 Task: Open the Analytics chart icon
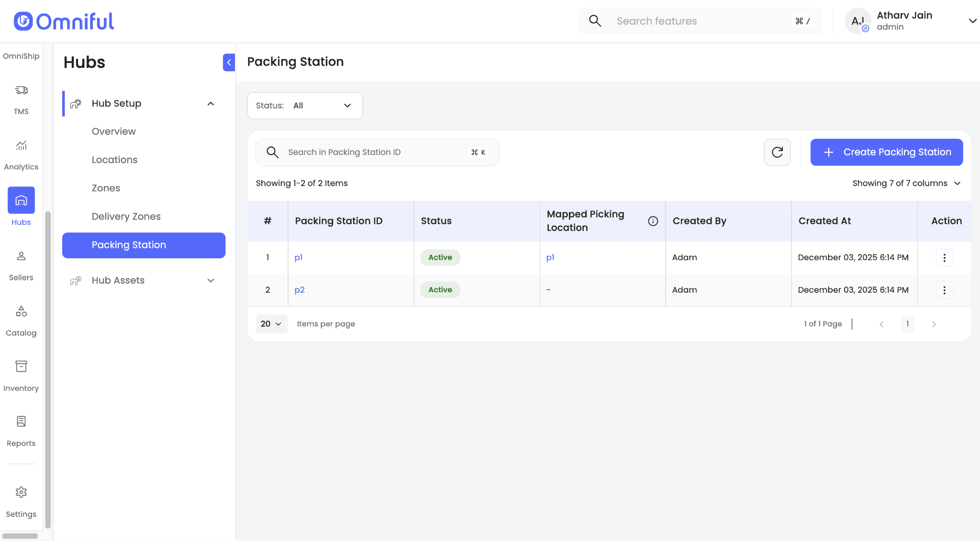click(x=21, y=145)
